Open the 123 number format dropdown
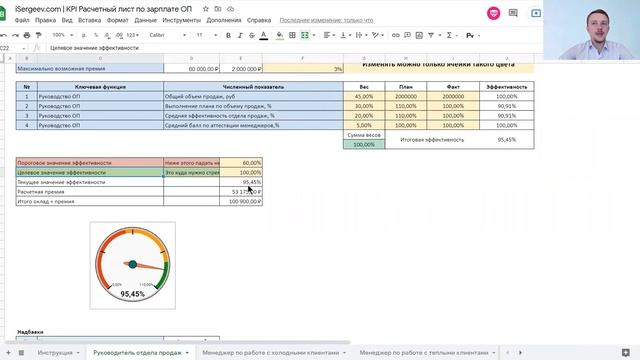This screenshot has height=360, width=640. point(133,36)
